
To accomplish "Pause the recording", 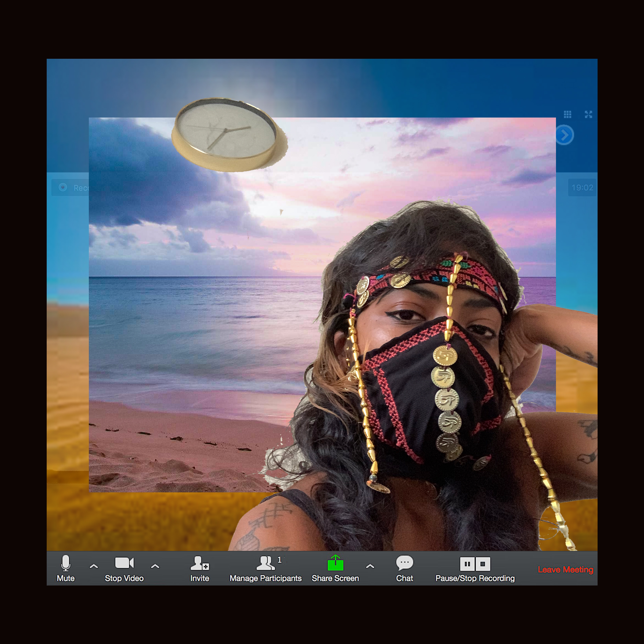I will (467, 564).
